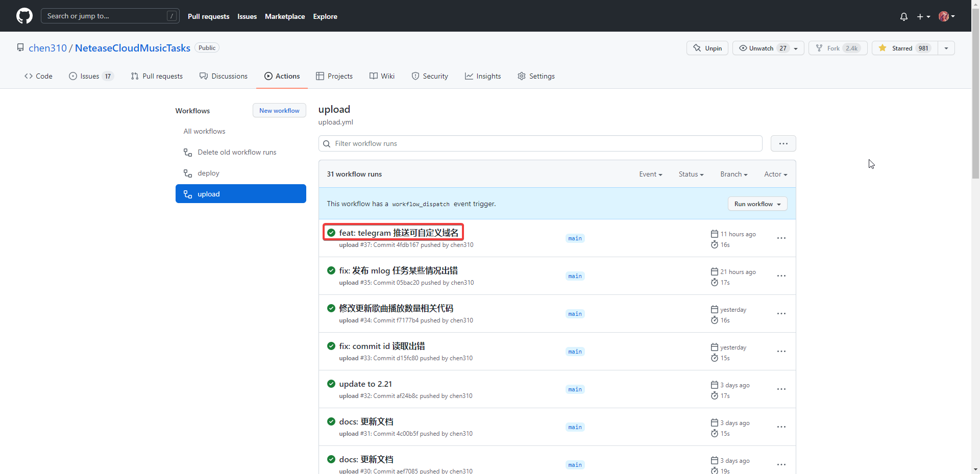
Task: Toggle Unpin for this repository
Action: click(707, 47)
